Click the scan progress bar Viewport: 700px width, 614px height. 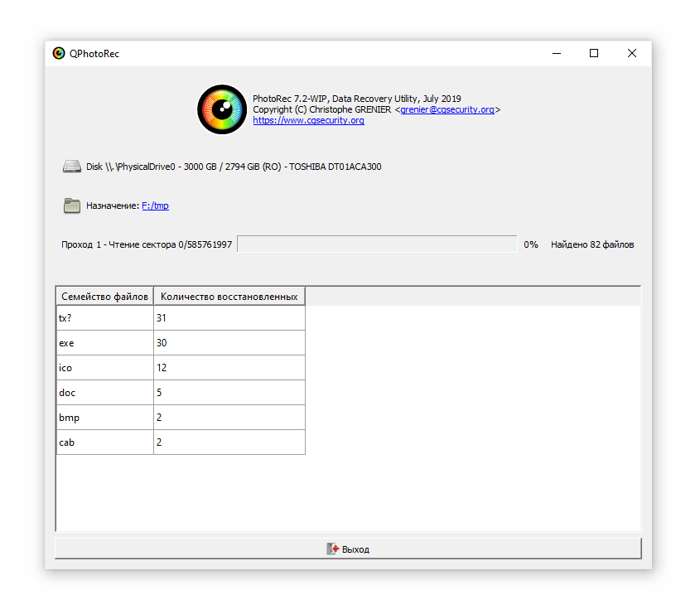pyautogui.click(x=377, y=244)
